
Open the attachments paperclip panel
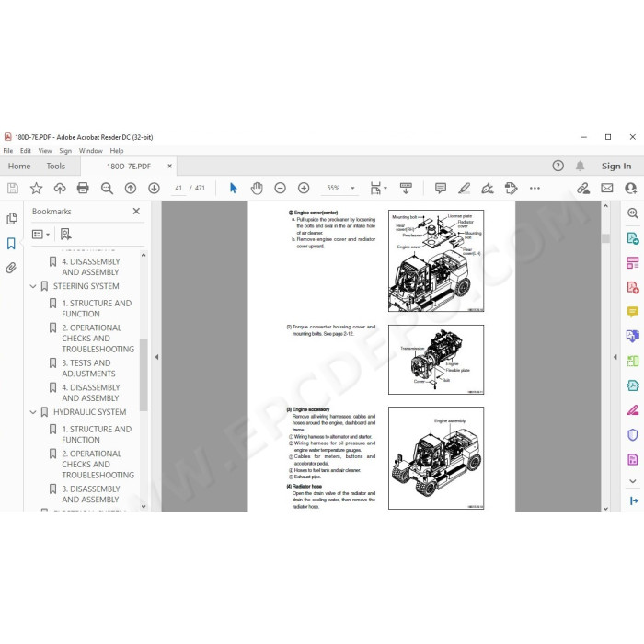coord(11,268)
